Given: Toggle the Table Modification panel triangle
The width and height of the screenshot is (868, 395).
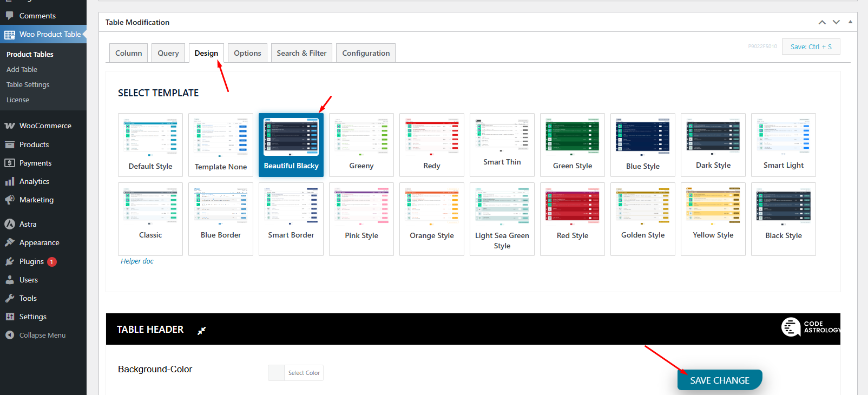Looking at the screenshot, I should tap(850, 22).
